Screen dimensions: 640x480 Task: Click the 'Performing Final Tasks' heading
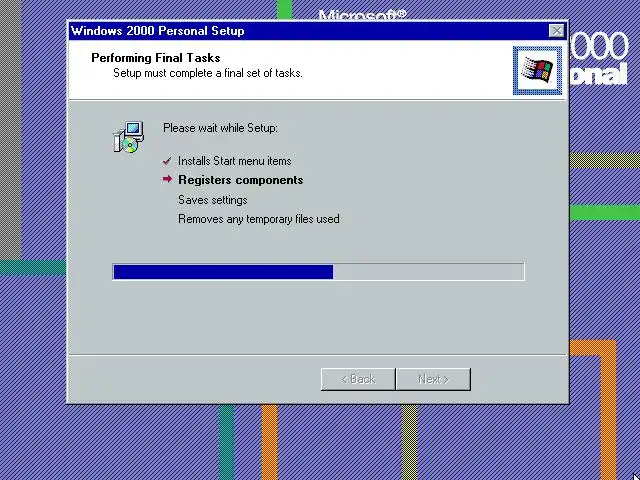point(156,58)
